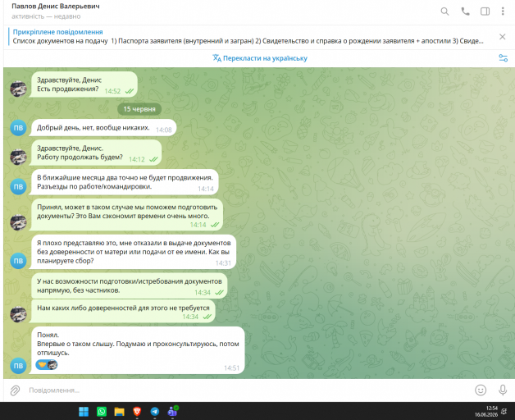515x420 pixels.
Task: Click photo avatar beside 'Принял, может' message
Action: pos(18,222)
